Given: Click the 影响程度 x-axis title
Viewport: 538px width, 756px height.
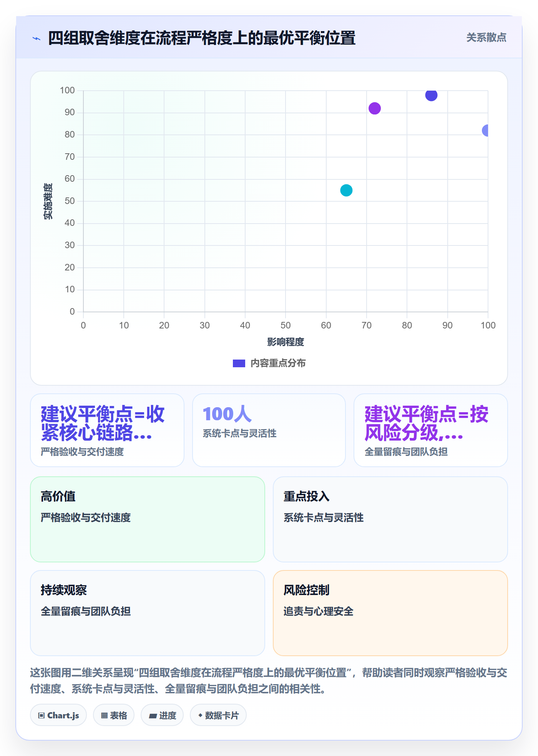Looking at the screenshot, I should 286,342.
